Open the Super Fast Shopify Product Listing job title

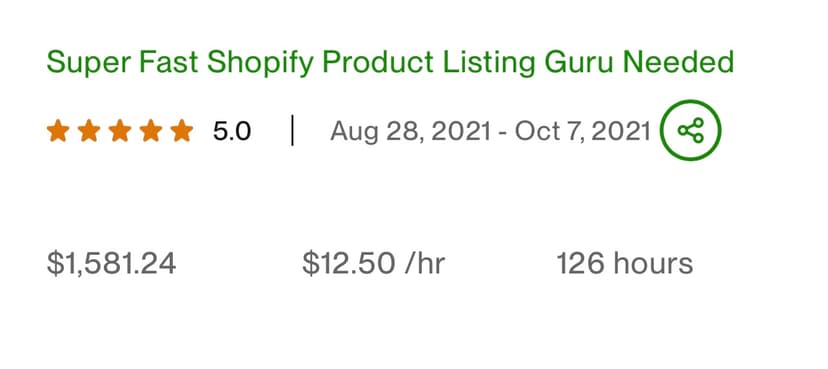coord(390,63)
